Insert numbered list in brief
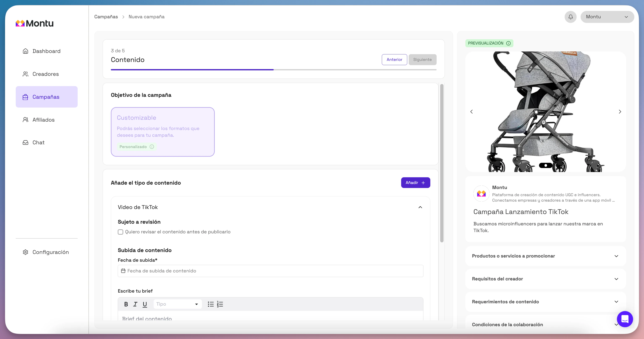 (220, 304)
